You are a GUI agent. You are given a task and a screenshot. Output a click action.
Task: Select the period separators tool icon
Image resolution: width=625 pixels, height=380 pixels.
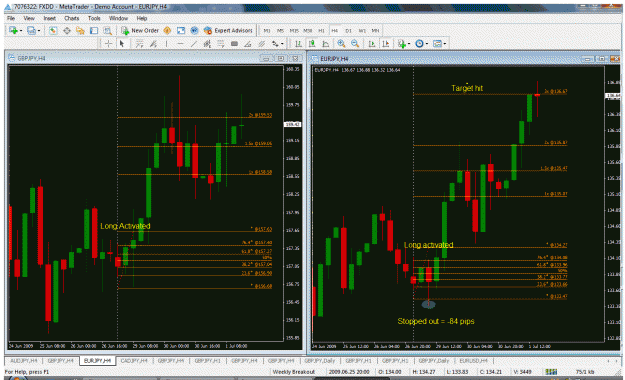139,44
